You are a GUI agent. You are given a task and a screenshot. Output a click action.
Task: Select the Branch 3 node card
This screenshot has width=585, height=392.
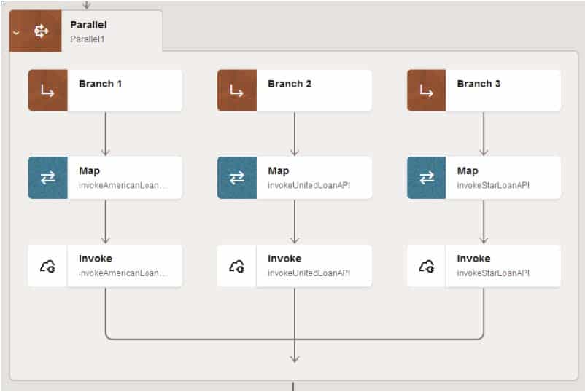point(484,90)
